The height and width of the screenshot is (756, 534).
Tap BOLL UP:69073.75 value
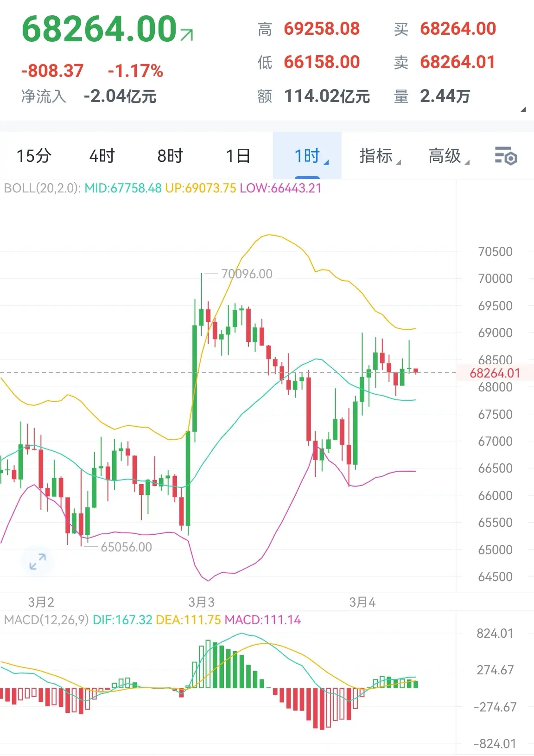[x=201, y=188]
